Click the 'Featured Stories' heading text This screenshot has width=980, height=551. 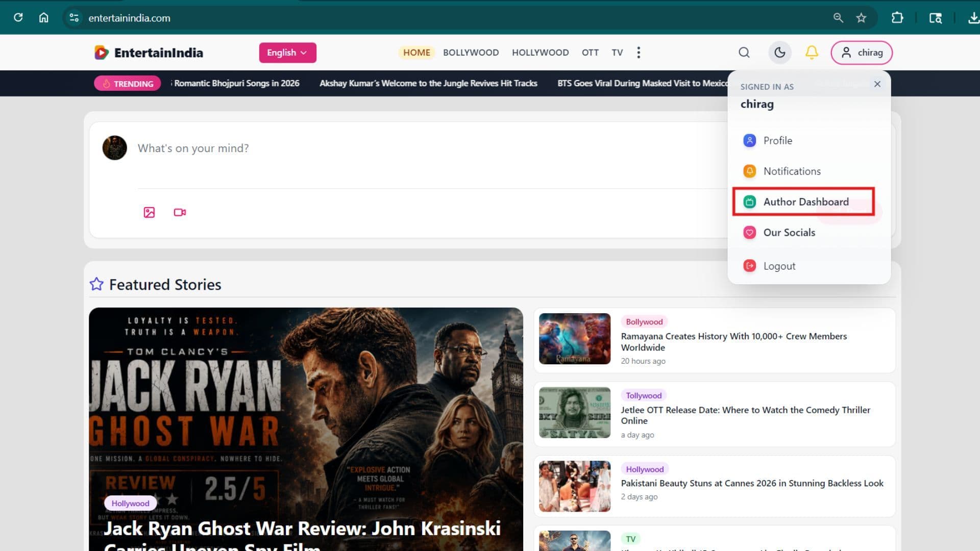165,285
